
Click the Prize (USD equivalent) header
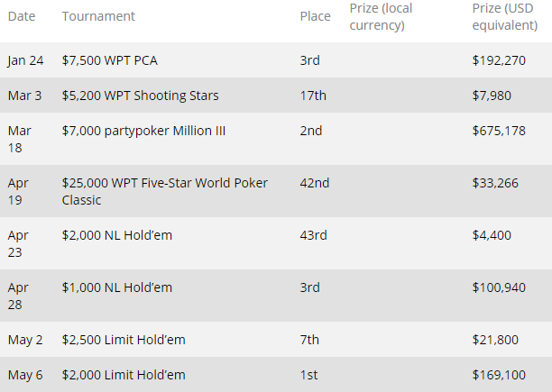[504, 16]
